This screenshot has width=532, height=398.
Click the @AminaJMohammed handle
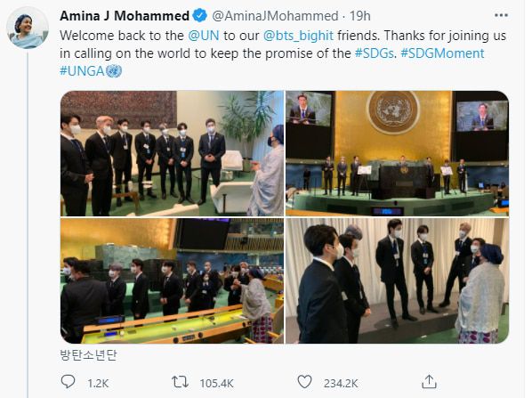point(275,16)
